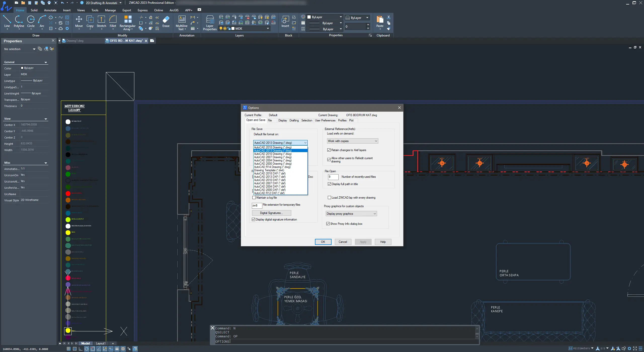
Task: Enable Maintain a log file checkbox
Action: [254, 198]
